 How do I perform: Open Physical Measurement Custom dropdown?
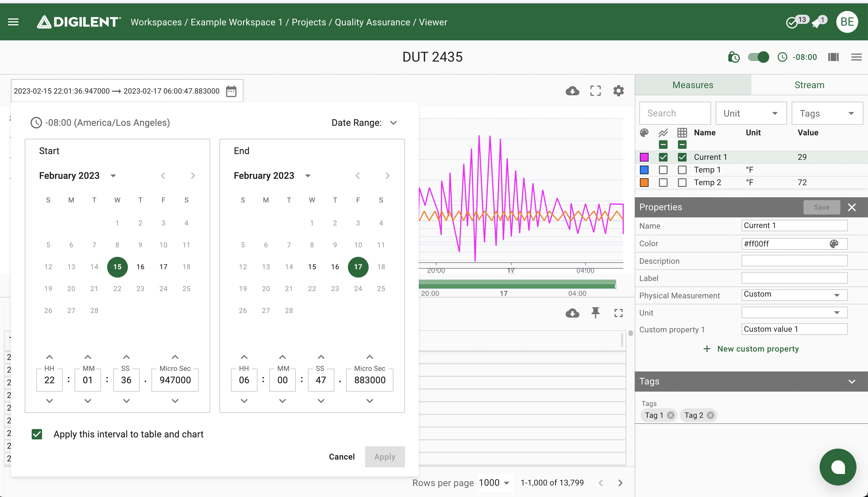794,295
